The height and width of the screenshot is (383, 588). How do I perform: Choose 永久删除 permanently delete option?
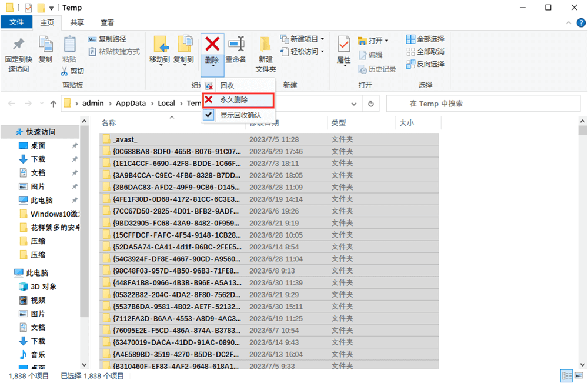[x=238, y=100]
